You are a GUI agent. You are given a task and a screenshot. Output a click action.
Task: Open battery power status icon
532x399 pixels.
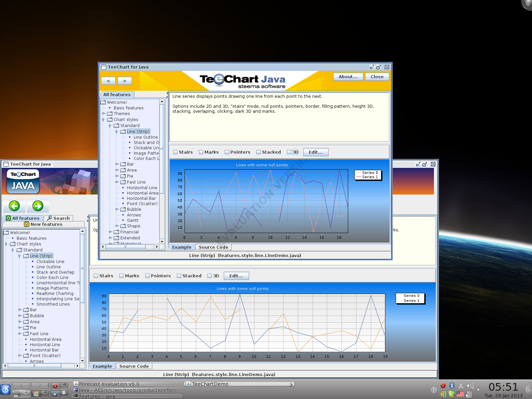443,394
